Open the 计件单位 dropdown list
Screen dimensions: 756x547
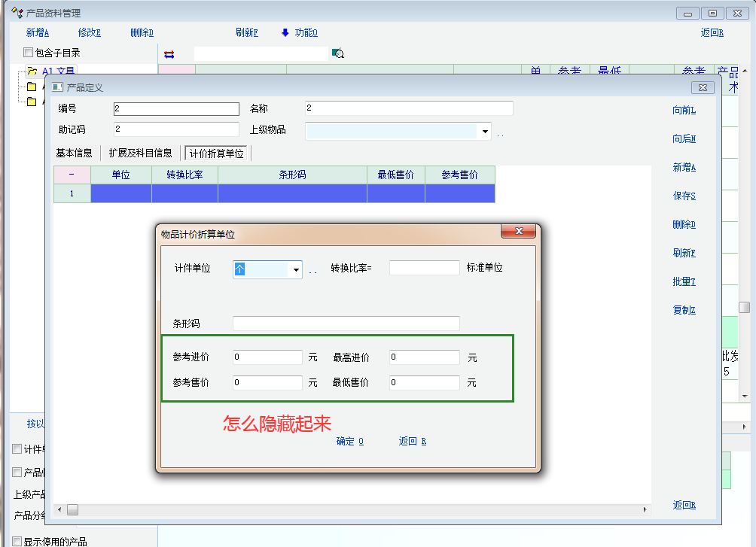296,269
